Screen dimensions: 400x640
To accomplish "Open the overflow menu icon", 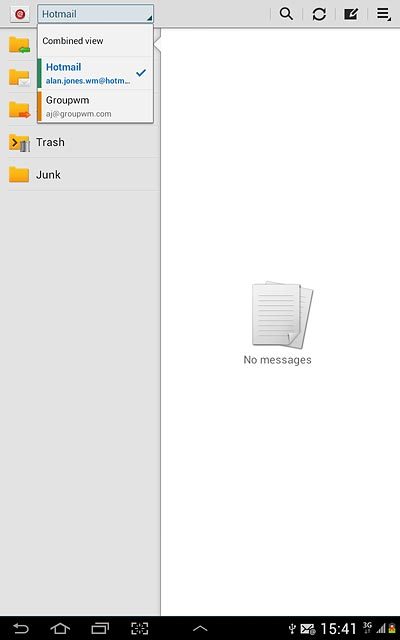I will (x=384, y=14).
